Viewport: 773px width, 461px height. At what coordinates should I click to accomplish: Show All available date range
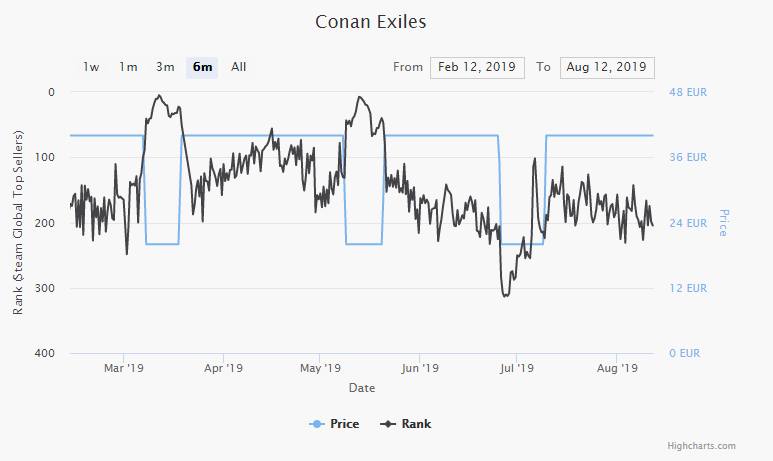[238, 67]
